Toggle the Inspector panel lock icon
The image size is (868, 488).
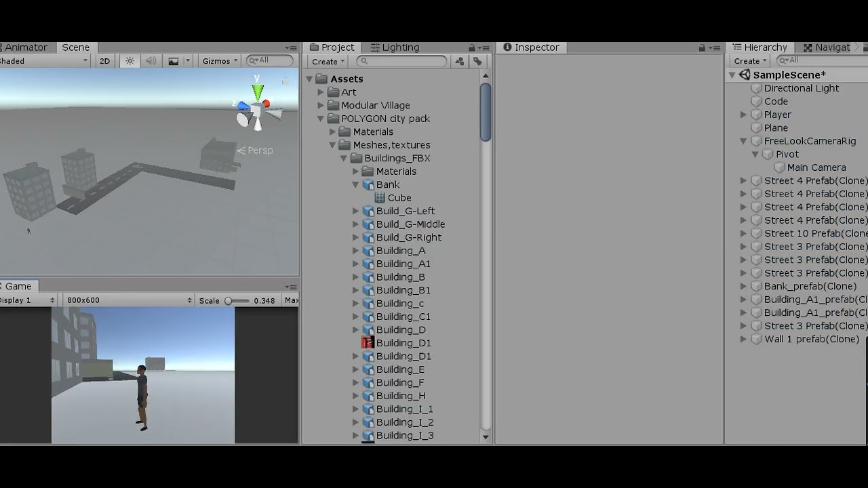pyautogui.click(x=703, y=47)
